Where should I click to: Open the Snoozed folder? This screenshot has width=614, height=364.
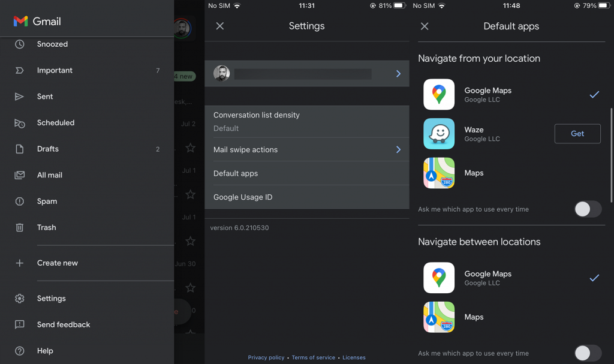87,44
